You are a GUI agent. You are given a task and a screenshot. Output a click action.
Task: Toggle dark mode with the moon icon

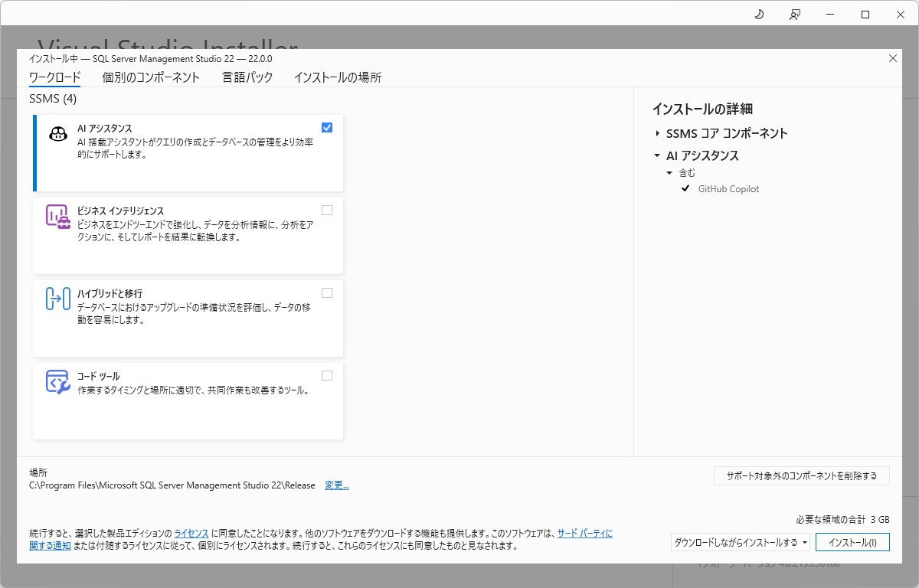point(758,14)
